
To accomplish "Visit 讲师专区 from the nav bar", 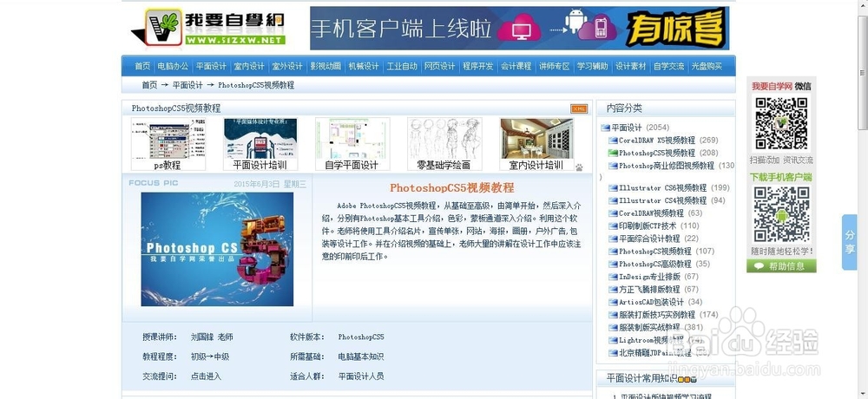I will tap(554, 67).
